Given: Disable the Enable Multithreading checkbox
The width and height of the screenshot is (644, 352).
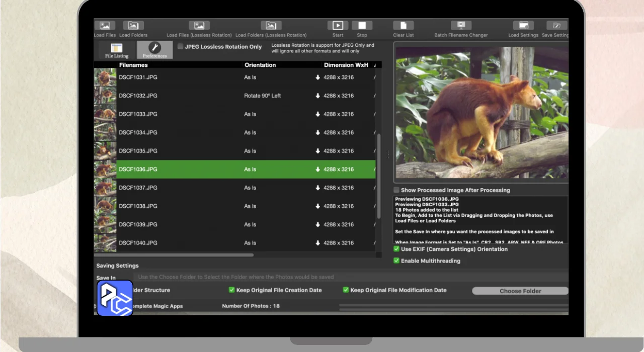Looking at the screenshot, I should (396, 261).
